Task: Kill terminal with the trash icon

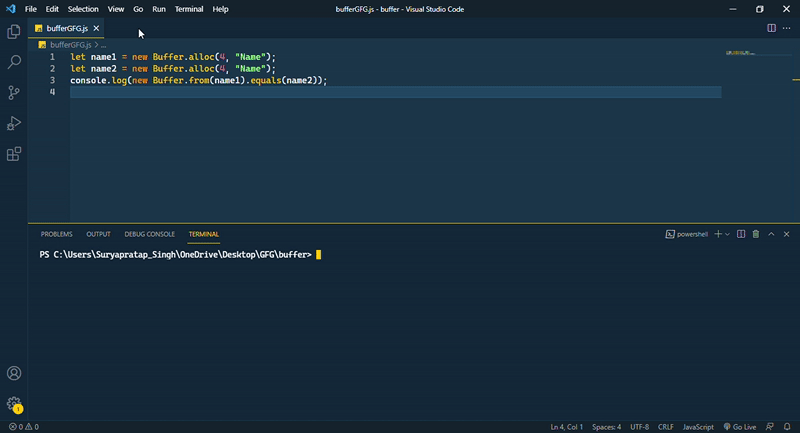Action: pyautogui.click(x=756, y=234)
